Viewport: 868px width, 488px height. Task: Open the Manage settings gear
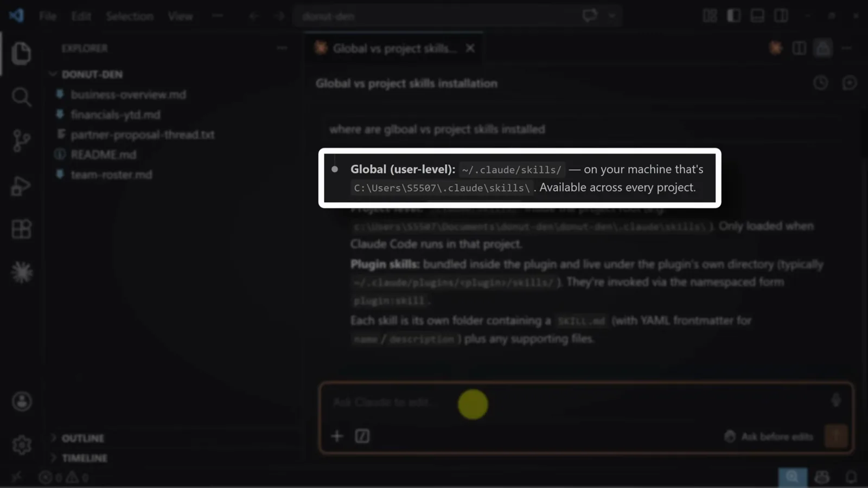(x=22, y=445)
